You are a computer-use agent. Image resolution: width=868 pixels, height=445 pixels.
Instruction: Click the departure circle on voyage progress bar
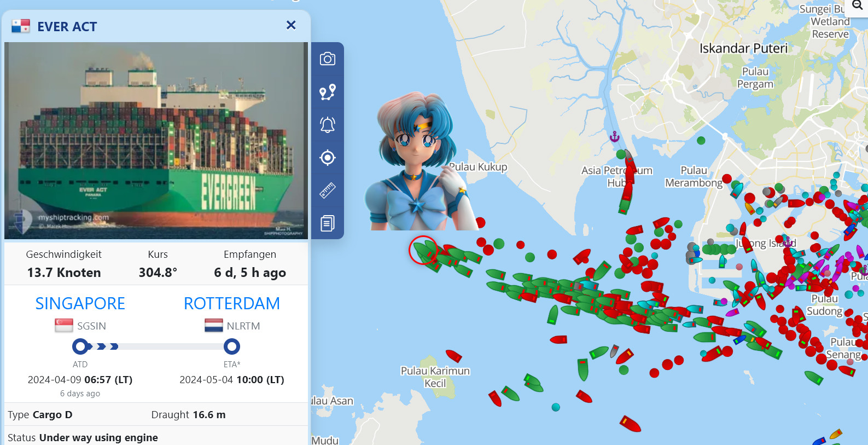[x=80, y=346]
